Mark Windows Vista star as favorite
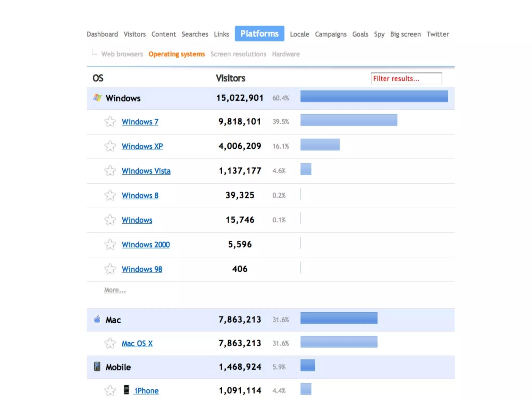The height and width of the screenshot is (399, 532). pyautogui.click(x=110, y=171)
